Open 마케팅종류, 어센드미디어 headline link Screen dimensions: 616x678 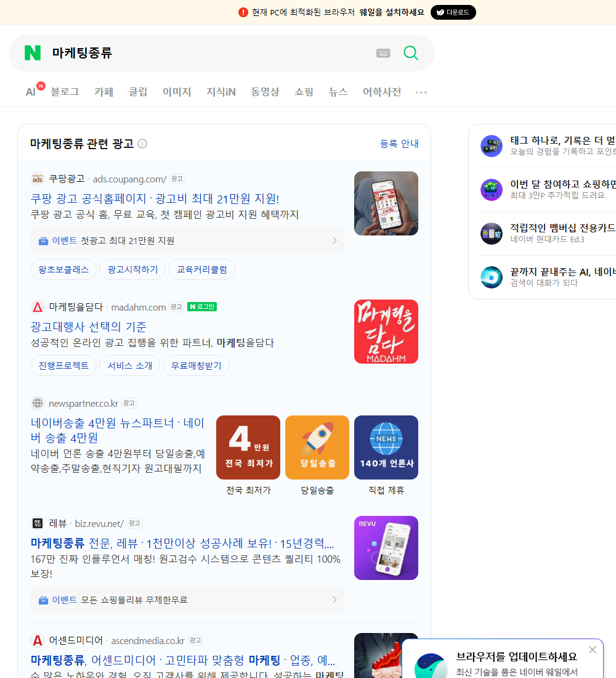[x=182, y=660]
